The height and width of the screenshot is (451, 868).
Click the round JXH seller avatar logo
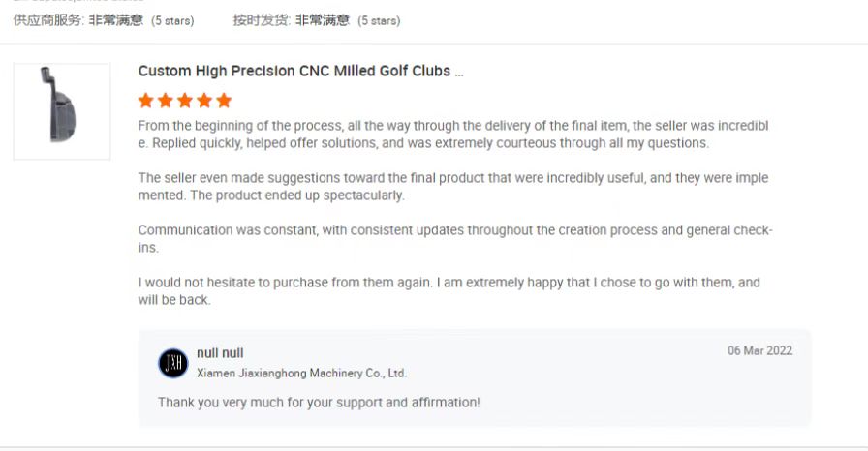pyautogui.click(x=173, y=363)
